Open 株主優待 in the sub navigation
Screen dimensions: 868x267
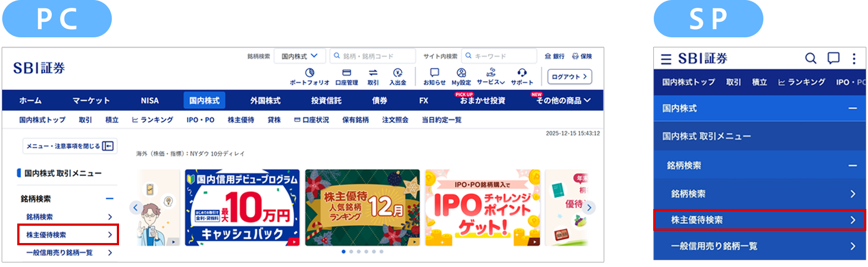coord(241,120)
